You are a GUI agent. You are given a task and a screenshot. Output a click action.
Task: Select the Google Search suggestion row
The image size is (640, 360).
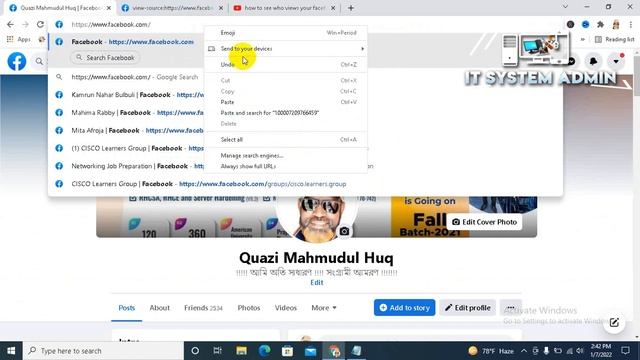(x=305, y=77)
